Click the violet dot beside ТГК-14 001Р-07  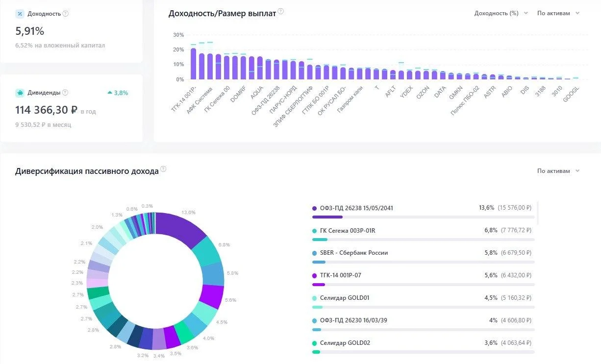click(x=314, y=276)
